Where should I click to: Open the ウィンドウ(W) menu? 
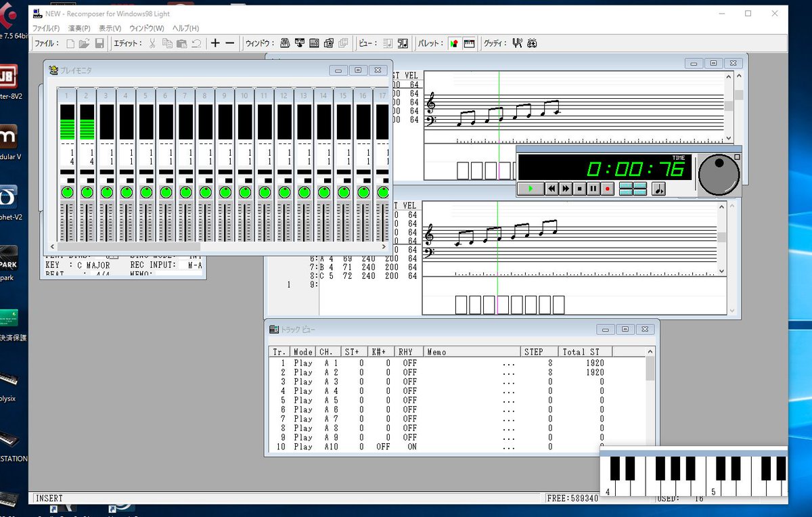coord(147,28)
